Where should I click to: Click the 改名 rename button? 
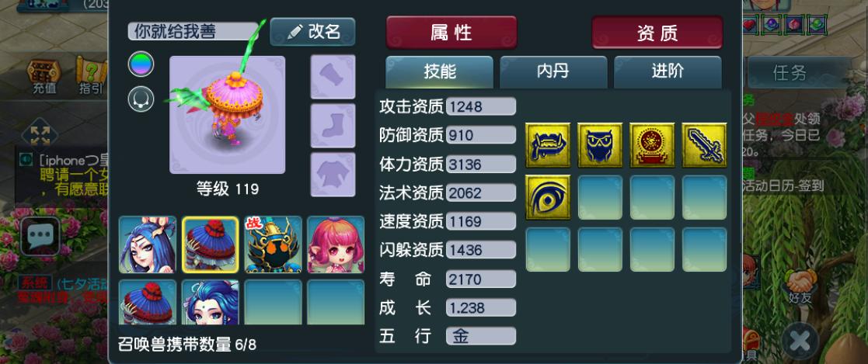(312, 32)
